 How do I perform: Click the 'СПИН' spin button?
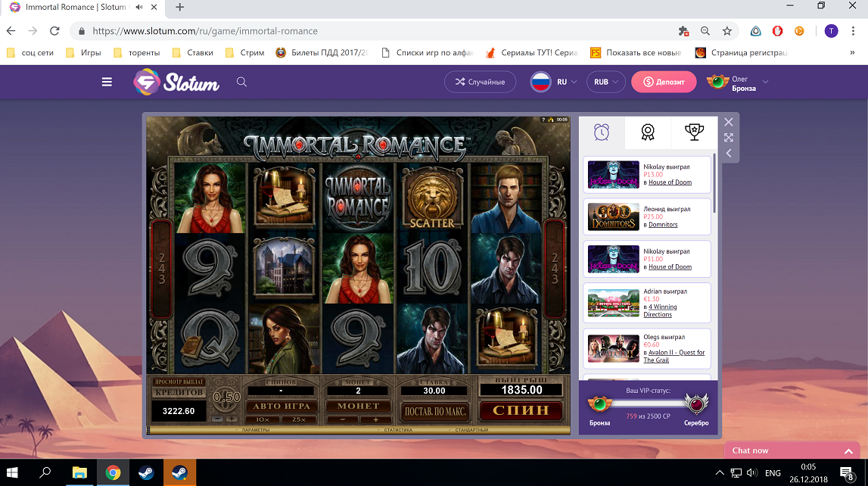click(521, 411)
